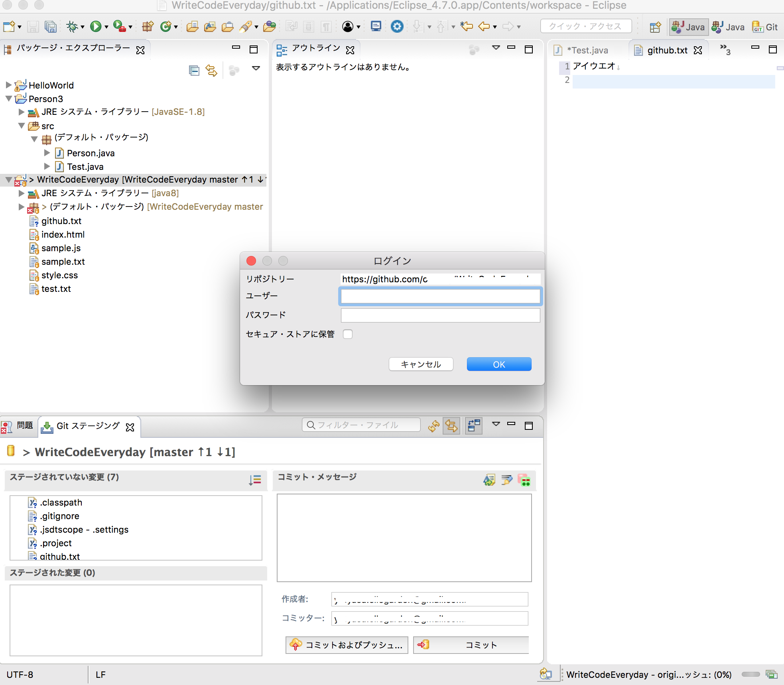The image size is (784, 685).
Task: Check the push progress indicator in status bar
Action: tap(649, 675)
